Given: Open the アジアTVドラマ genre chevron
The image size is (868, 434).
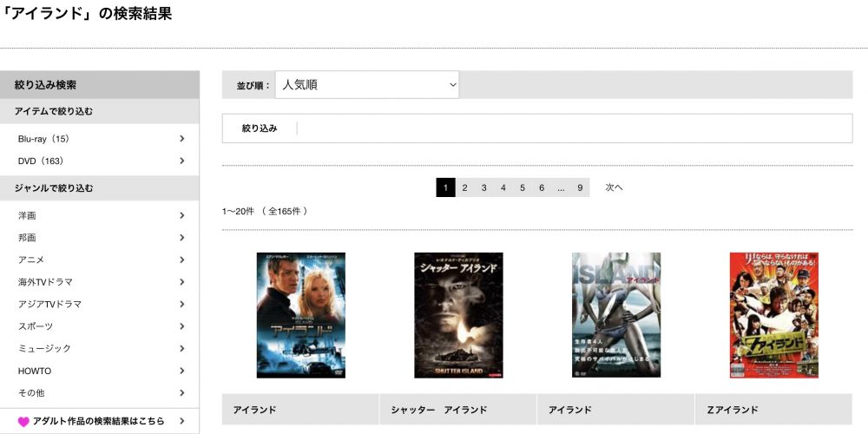Looking at the screenshot, I should 182,304.
